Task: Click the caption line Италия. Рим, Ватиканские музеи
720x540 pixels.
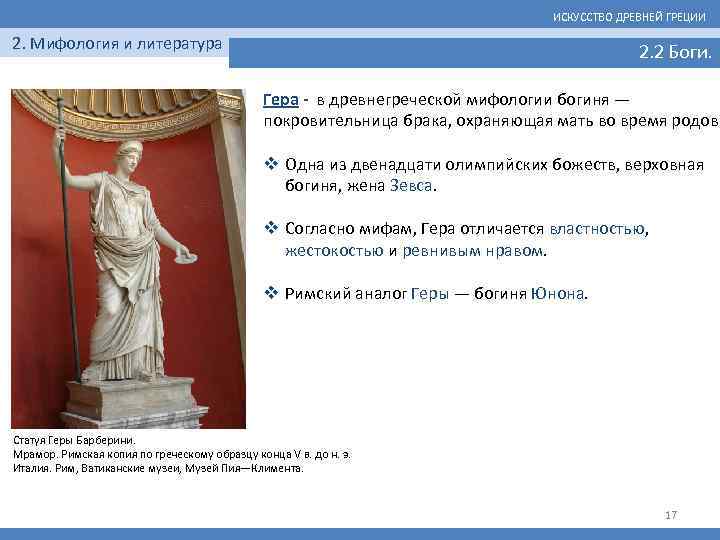Action: coord(158,469)
